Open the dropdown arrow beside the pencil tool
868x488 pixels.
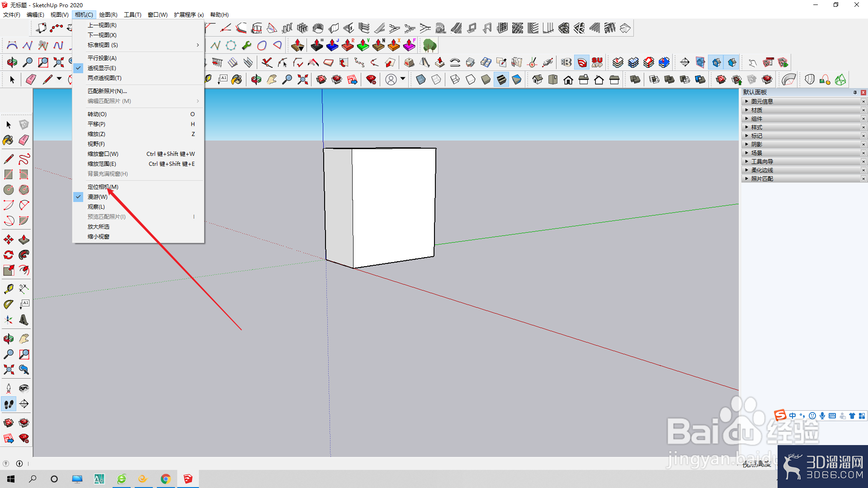tap(59, 79)
